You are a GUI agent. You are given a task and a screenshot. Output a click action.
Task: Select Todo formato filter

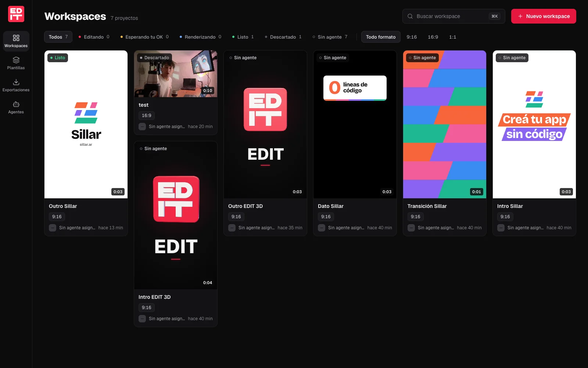point(381,37)
